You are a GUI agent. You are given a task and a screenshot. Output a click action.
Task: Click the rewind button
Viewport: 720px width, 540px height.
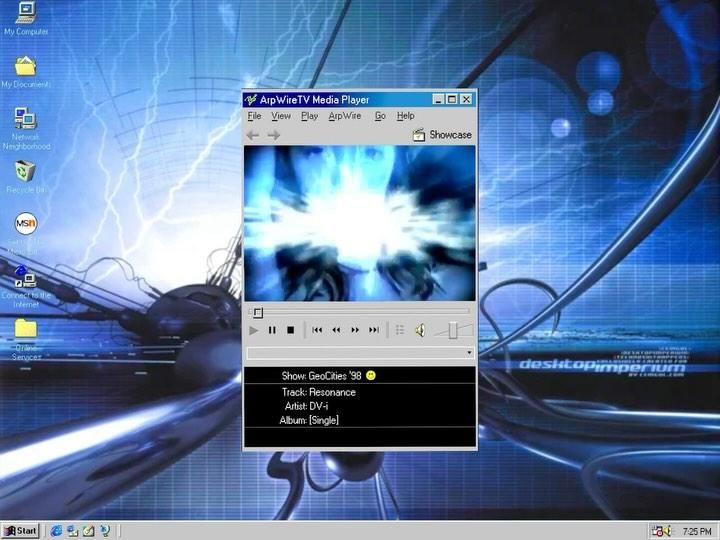(x=336, y=330)
